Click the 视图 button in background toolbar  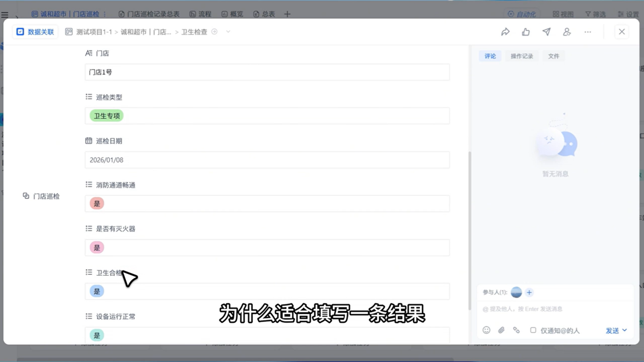[563, 14]
